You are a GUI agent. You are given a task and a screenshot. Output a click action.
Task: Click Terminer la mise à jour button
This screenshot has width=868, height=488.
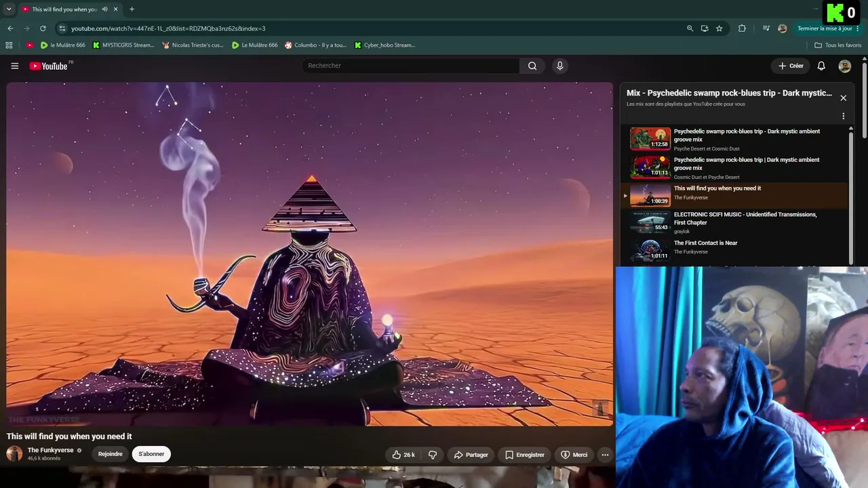tap(825, 28)
